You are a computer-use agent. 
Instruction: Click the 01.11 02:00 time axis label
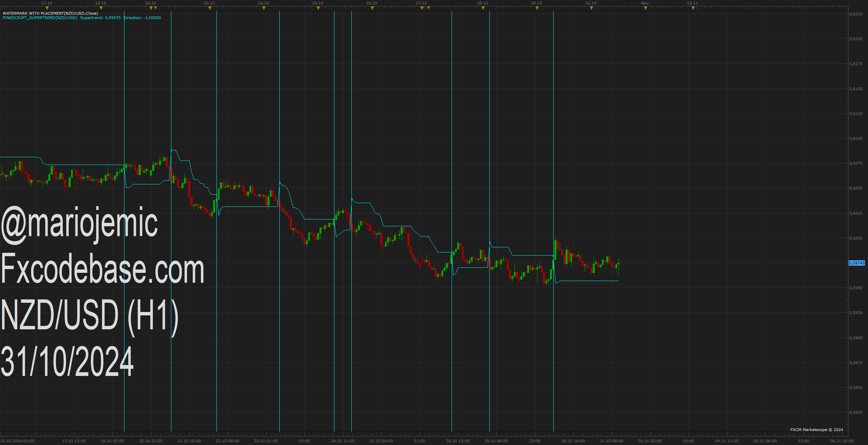[x=650, y=441]
